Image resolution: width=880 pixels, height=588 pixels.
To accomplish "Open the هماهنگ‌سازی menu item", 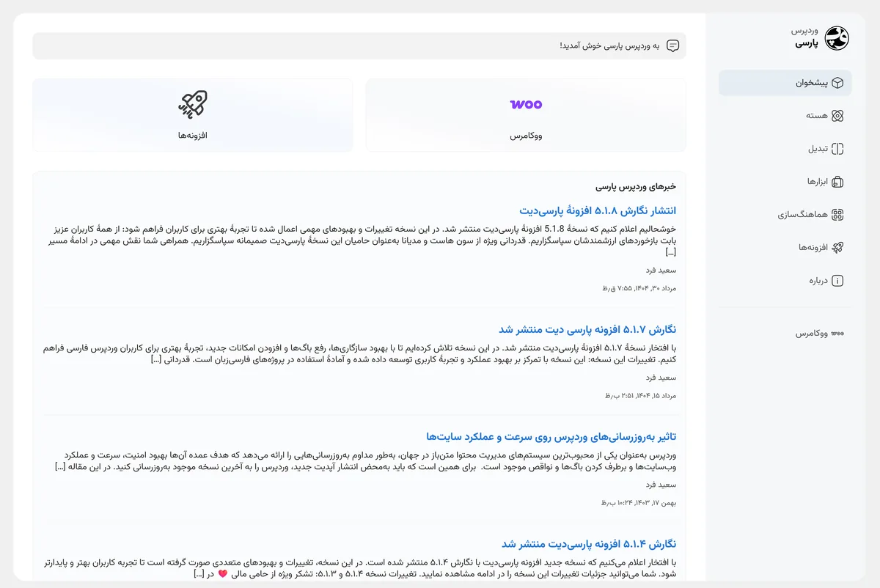I will pos(785,215).
